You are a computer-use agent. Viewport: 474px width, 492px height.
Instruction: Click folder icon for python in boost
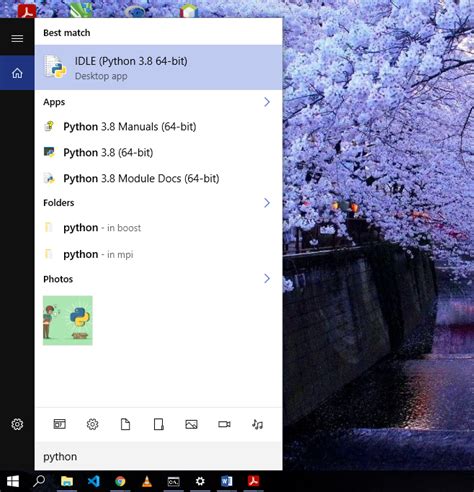pos(49,227)
